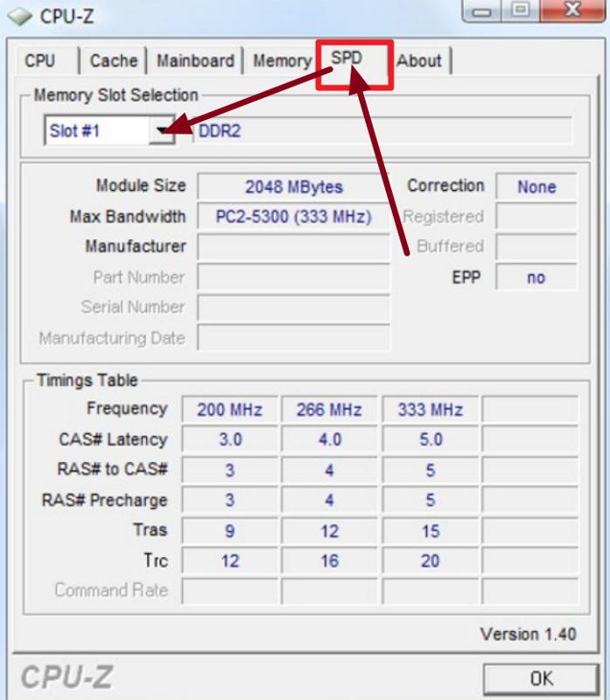Switch to the CPU tab
The image size is (610, 700).
coord(40,60)
